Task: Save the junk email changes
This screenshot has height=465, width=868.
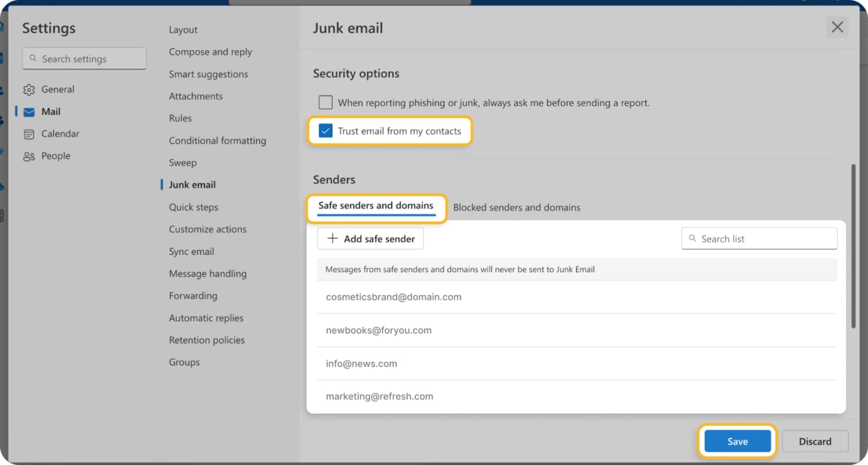Action: click(737, 441)
